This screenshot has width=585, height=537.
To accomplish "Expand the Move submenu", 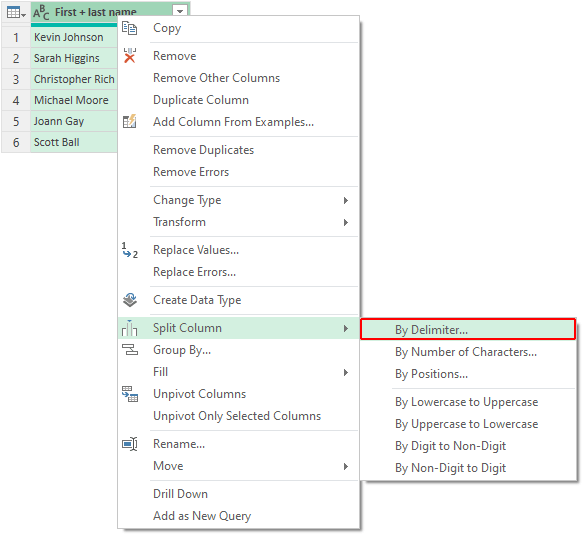I will coord(346,467).
